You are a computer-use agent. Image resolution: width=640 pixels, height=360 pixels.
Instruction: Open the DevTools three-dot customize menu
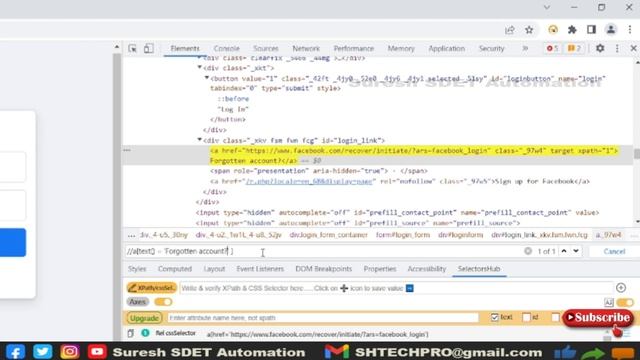[x=617, y=49]
